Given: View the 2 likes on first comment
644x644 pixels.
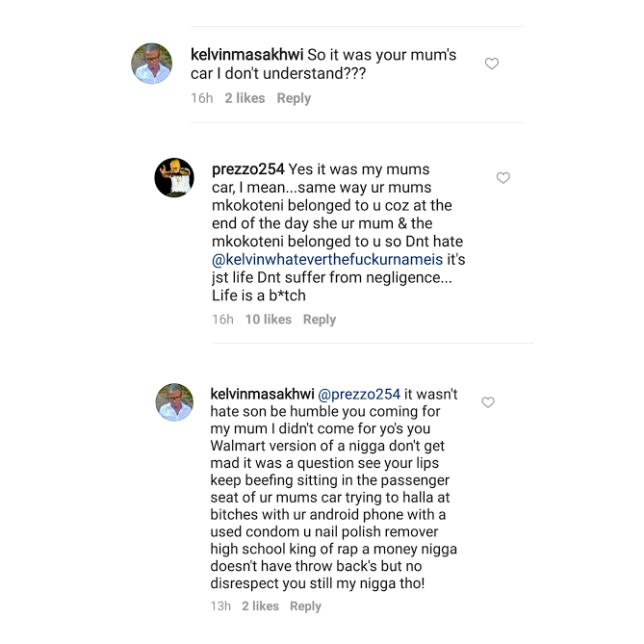Looking at the screenshot, I should click(245, 98).
